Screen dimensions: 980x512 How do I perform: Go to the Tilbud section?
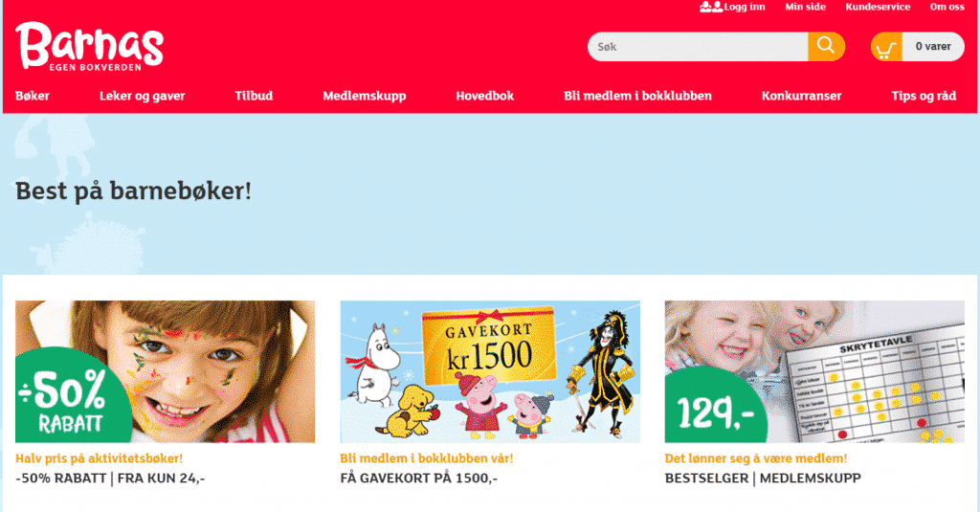(254, 96)
